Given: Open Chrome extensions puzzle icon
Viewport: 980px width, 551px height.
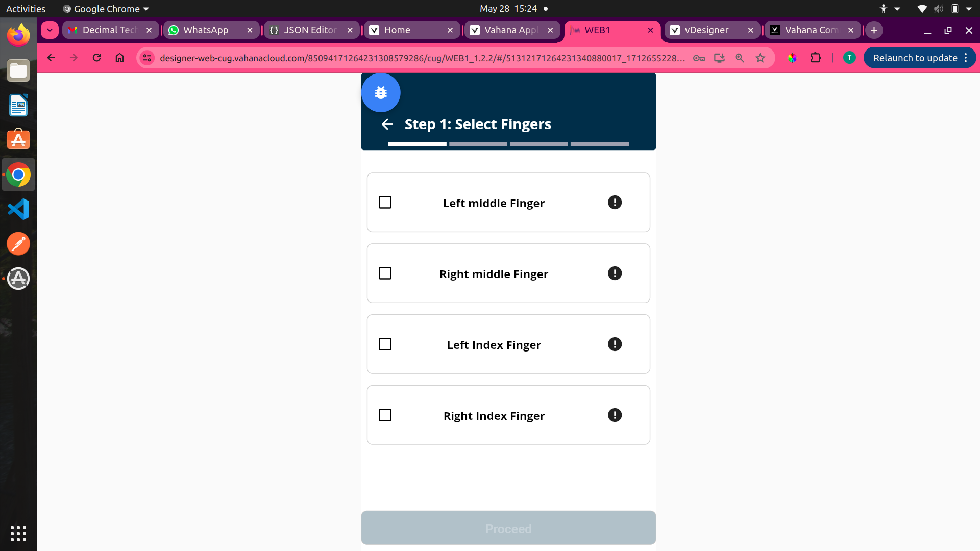Looking at the screenshot, I should click(816, 58).
